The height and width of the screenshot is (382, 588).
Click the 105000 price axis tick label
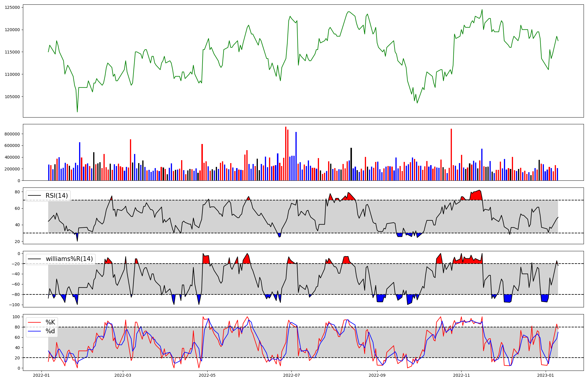12,97
